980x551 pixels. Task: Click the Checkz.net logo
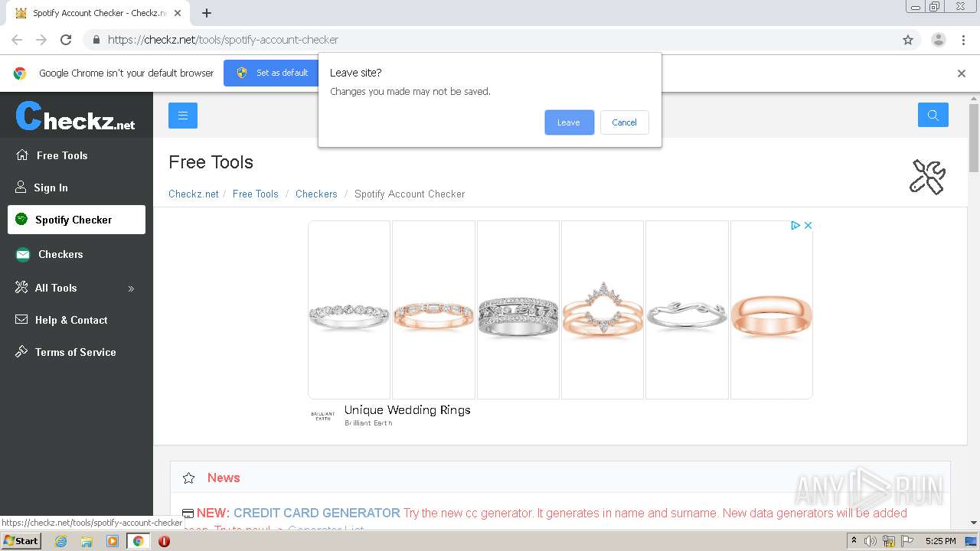75,116
